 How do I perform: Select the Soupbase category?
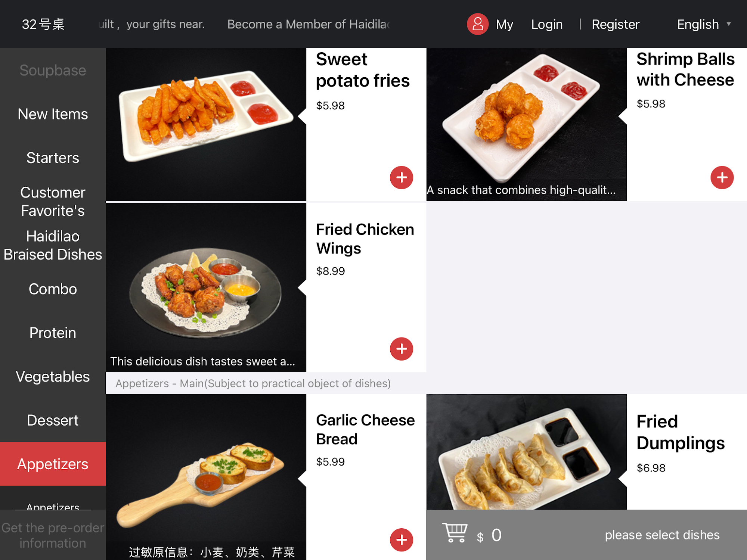pyautogui.click(x=53, y=70)
